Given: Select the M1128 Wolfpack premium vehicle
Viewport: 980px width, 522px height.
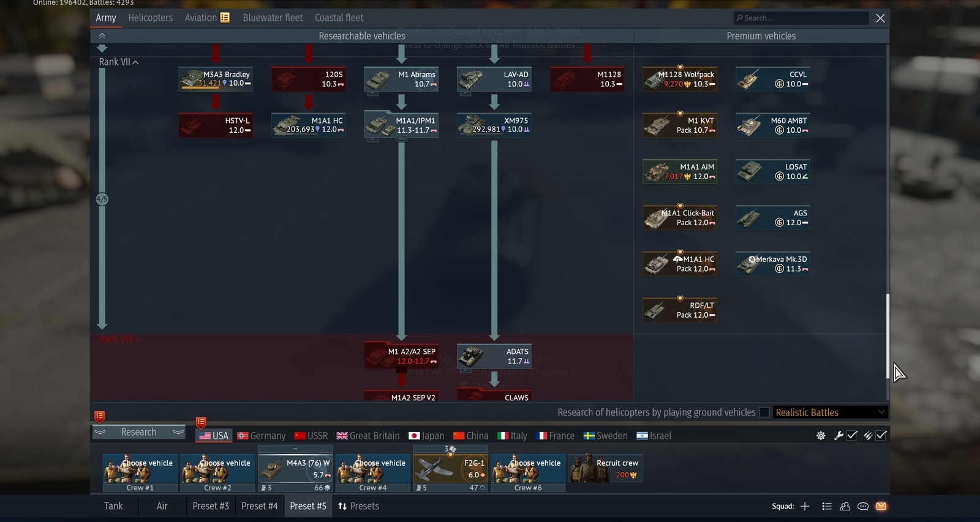Looking at the screenshot, I should point(680,80).
